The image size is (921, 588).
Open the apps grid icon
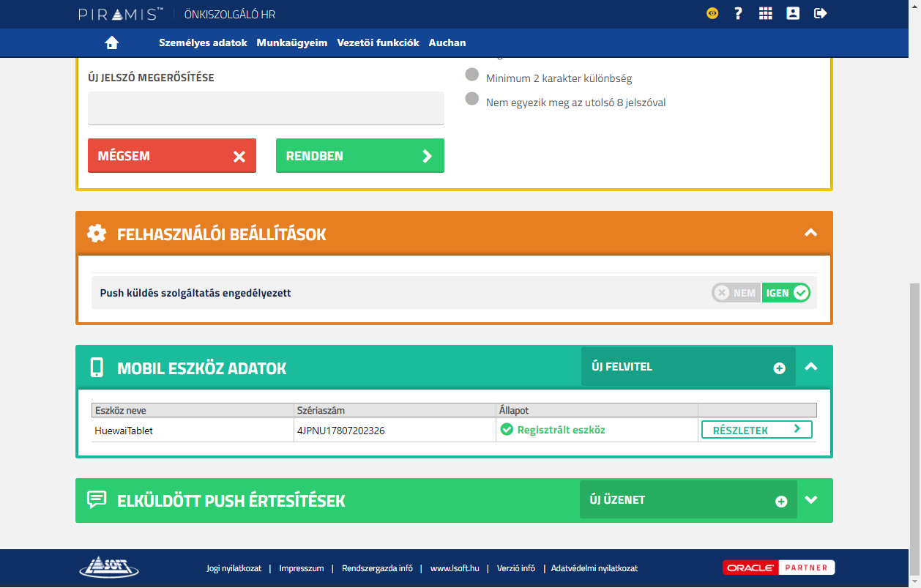coord(765,13)
